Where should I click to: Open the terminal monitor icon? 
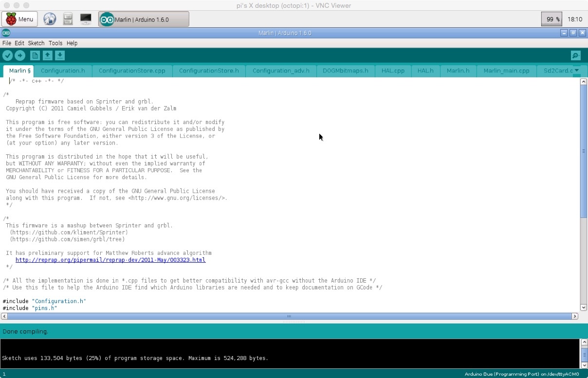click(x=86, y=19)
